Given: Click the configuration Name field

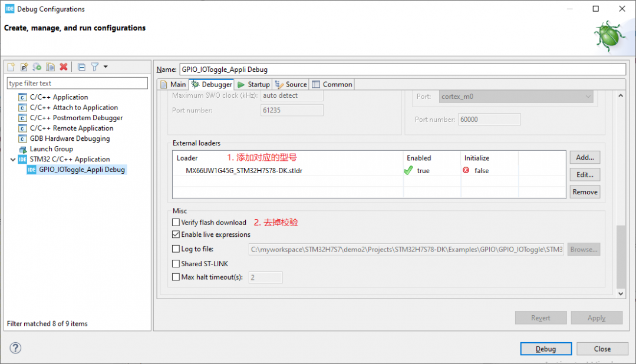Looking at the screenshot, I should [403, 70].
